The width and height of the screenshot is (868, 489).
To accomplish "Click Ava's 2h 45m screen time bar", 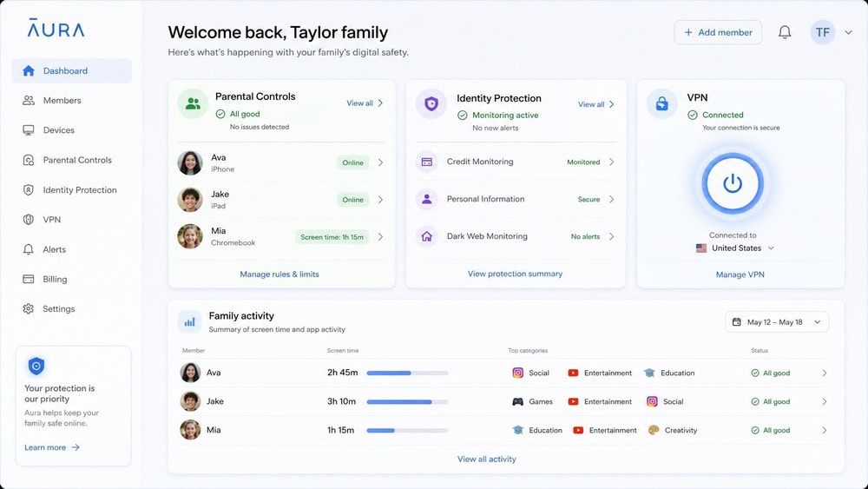I will click(407, 373).
